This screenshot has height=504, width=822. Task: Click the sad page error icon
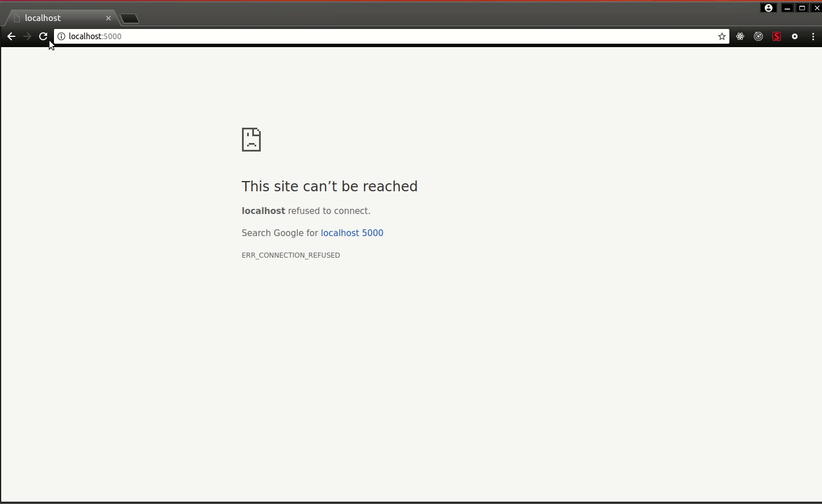click(251, 140)
